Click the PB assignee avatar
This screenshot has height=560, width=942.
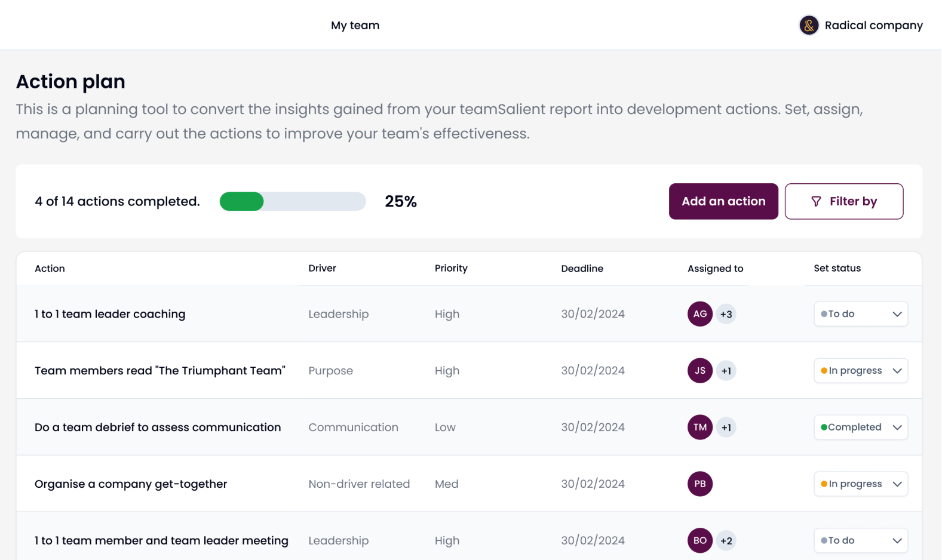(x=699, y=484)
